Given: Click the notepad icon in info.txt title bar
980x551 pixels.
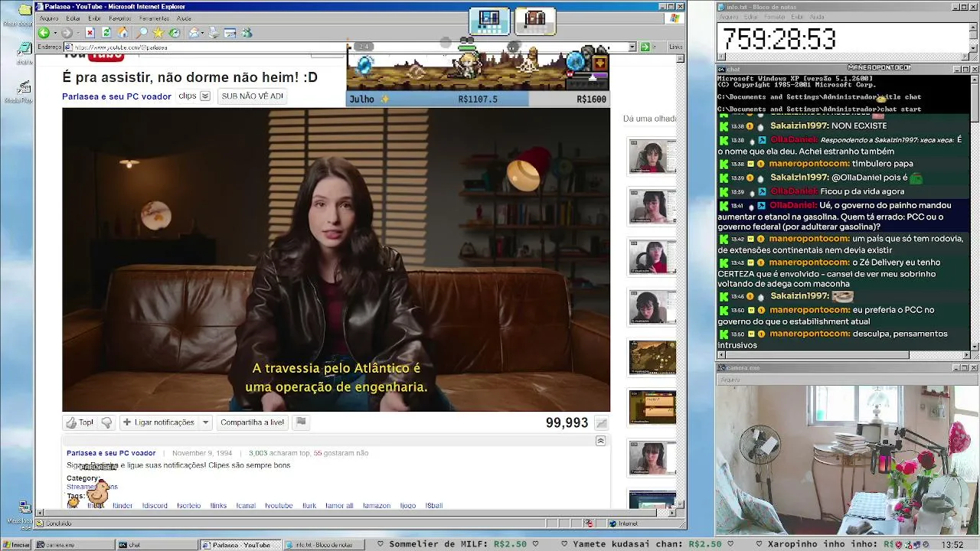Looking at the screenshot, I should [x=721, y=7].
